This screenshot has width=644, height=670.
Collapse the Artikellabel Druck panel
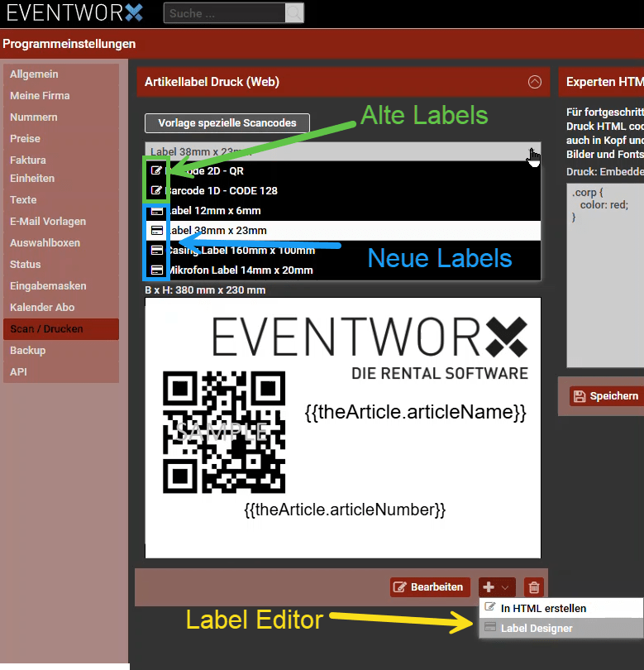[535, 82]
